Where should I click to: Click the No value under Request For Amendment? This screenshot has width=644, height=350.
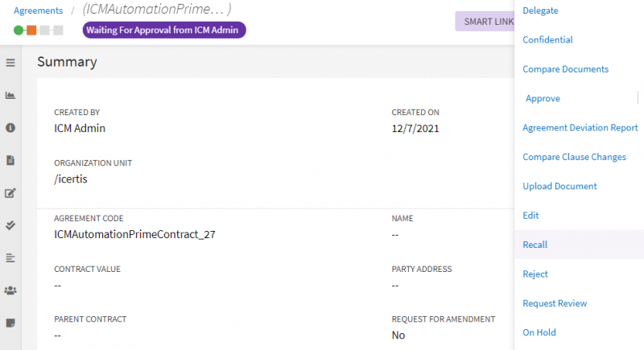tap(398, 336)
